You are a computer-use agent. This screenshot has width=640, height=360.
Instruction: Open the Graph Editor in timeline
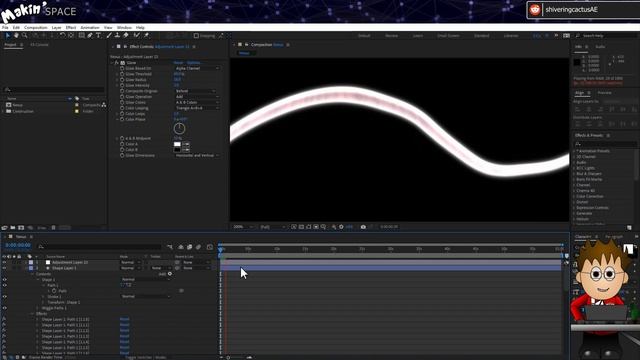[210, 247]
